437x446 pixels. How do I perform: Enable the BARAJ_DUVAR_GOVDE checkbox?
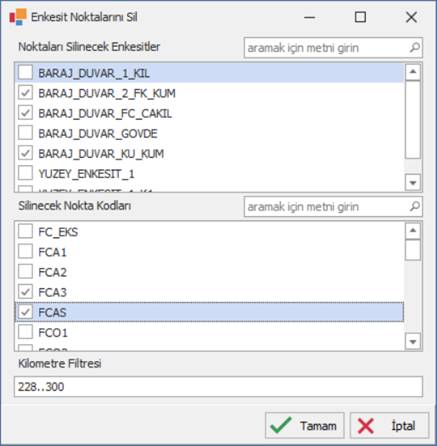tap(25, 133)
